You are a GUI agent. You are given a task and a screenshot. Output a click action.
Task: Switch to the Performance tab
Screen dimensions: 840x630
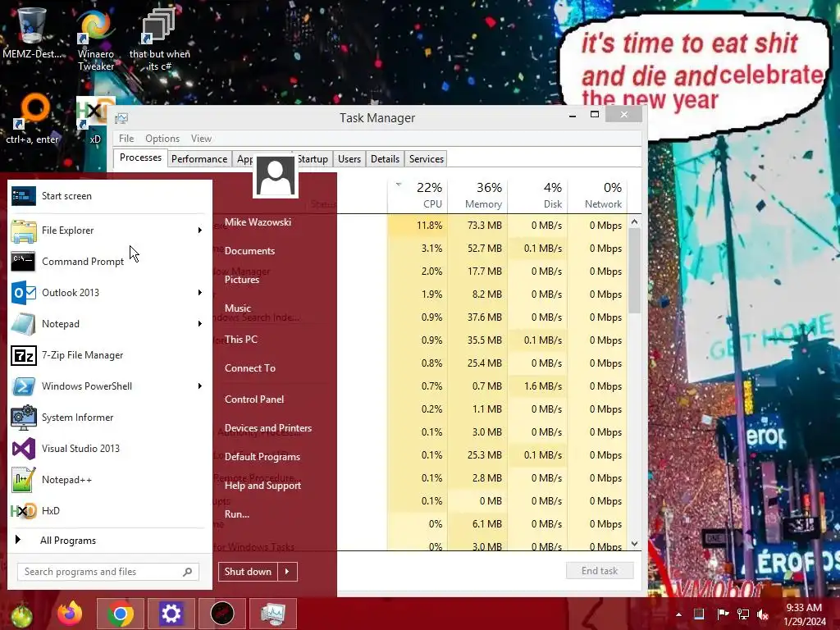coord(199,159)
